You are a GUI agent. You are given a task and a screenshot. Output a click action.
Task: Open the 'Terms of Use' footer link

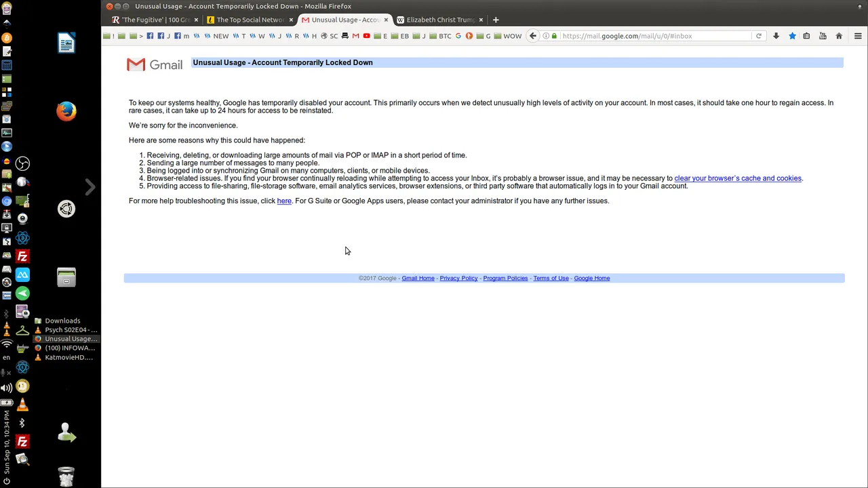click(x=551, y=278)
